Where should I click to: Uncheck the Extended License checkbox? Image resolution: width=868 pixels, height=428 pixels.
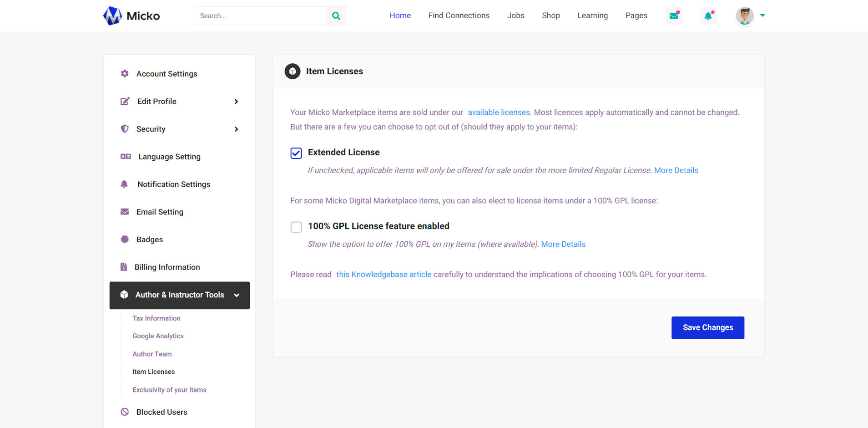pos(296,153)
